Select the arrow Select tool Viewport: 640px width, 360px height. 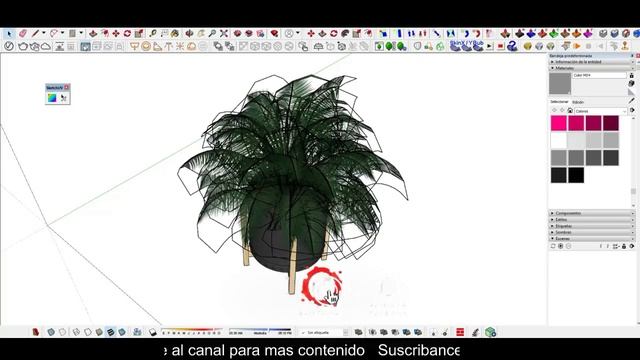tap(9, 33)
